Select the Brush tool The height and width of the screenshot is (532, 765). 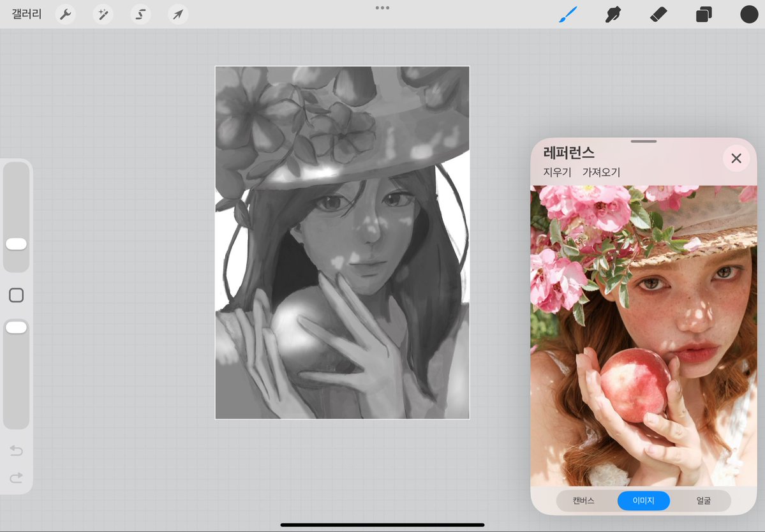pyautogui.click(x=568, y=14)
